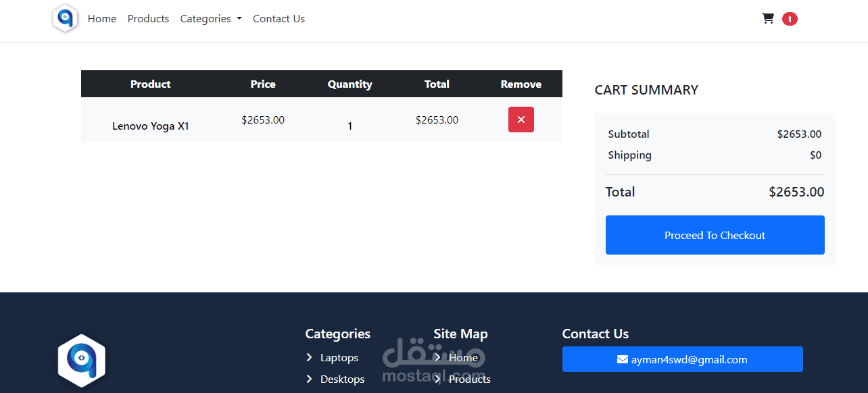Open the Laptops footer category link
This screenshot has height=393, width=868.
(x=339, y=357)
